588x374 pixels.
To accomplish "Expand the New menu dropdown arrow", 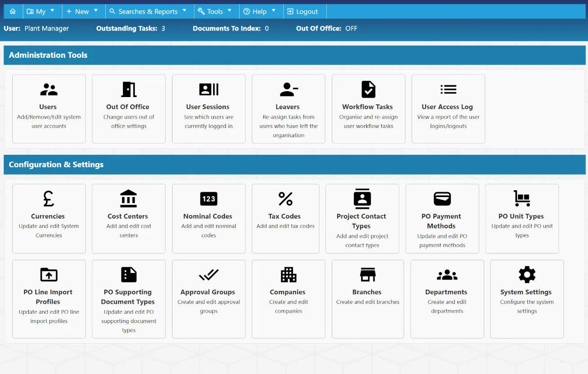I will click(96, 10).
